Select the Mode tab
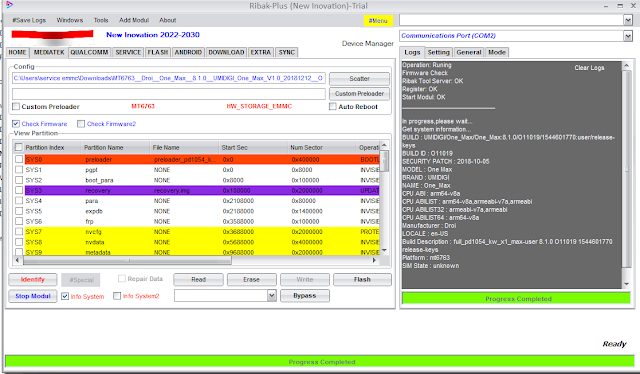The image size is (640, 374). pyautogui.click(x=497, y=52)
